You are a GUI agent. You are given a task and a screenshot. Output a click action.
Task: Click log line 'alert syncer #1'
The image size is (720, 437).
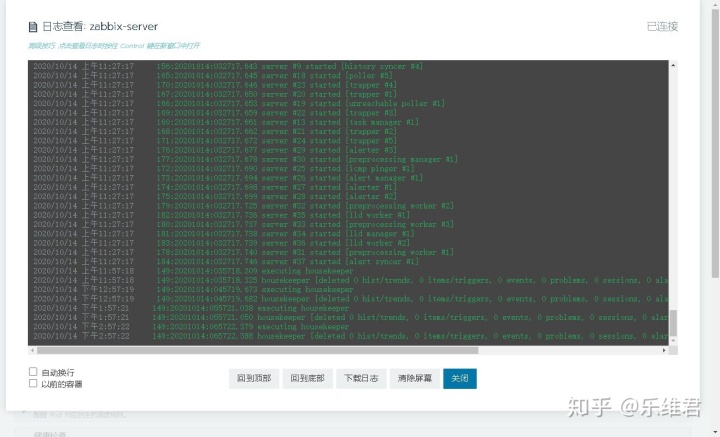click(225, 262)
